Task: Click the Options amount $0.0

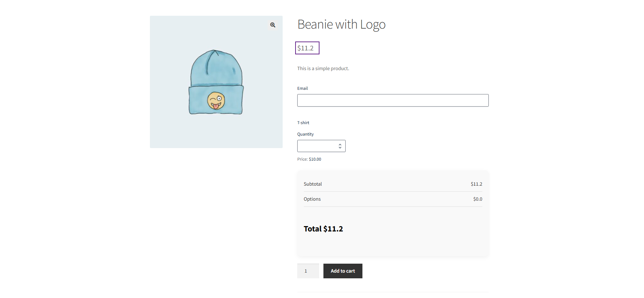Action: pos(478,199)
